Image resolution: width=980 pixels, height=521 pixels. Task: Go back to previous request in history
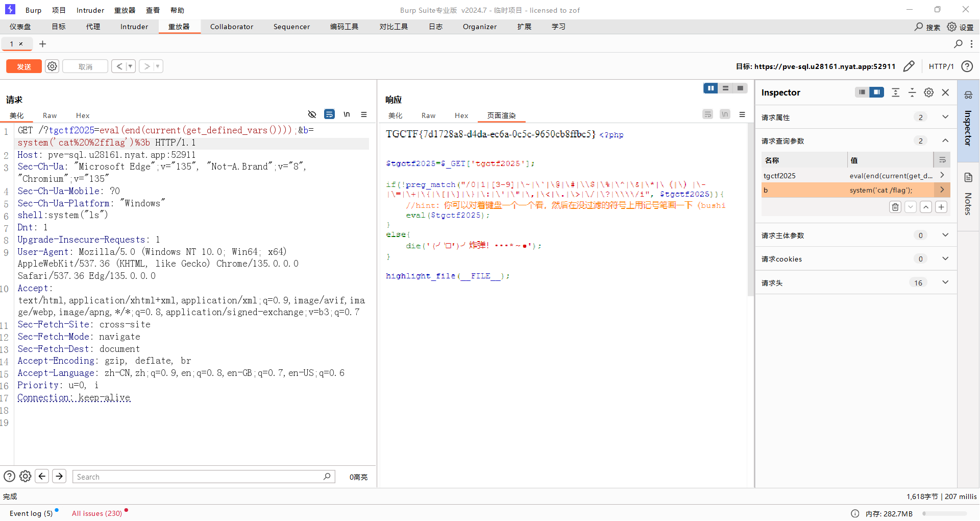click(x=119, y=66)
